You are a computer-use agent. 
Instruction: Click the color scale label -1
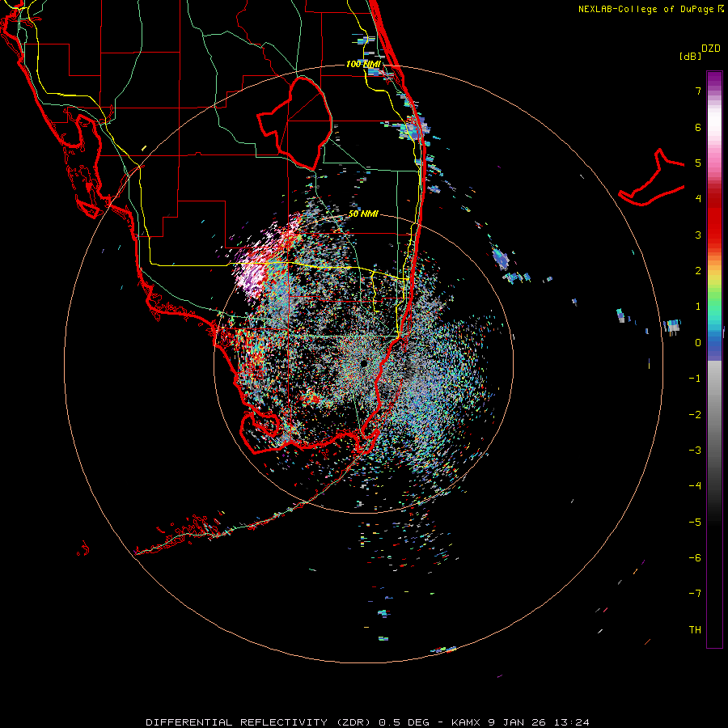(695, 379)
